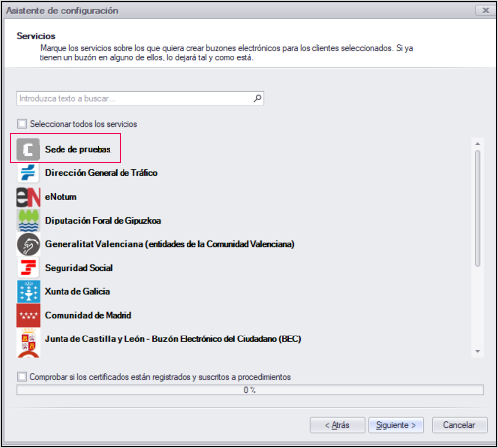This screenshot has height=448, width=498.
Task: Click the Seguridad Social red logo
Action: pyautogui.click(x=28, y=268)
